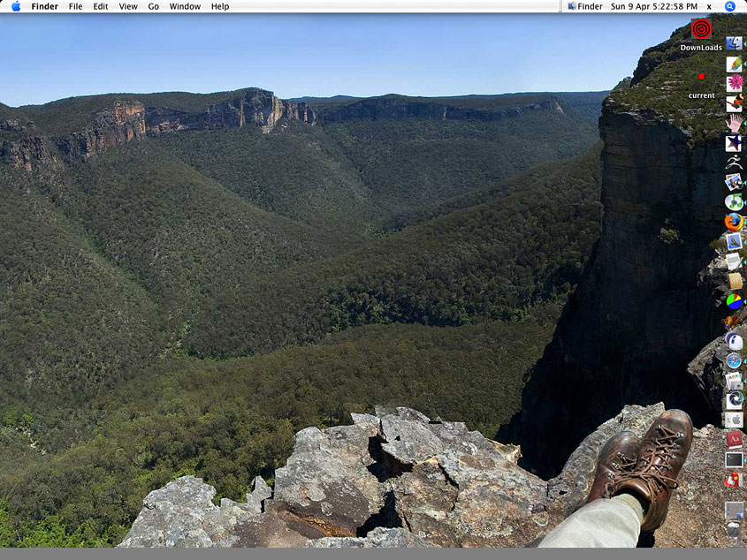Open the View menu
This screenshot has width=747, height=560.
click(x=127, y=6)
